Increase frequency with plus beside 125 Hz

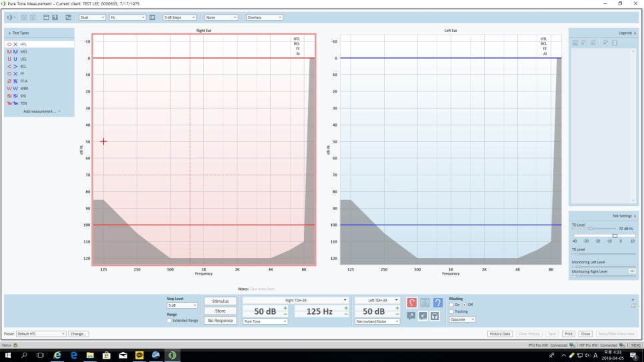click(x=346, y=308)
